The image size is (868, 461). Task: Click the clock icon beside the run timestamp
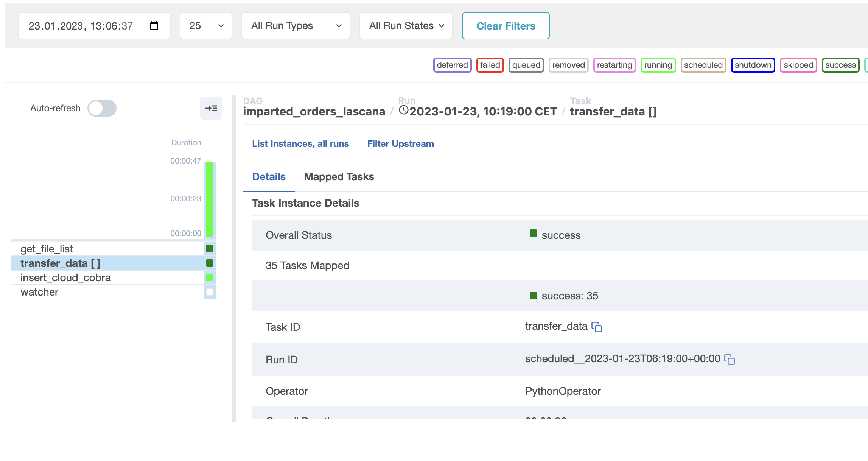(x=404, y=110)
